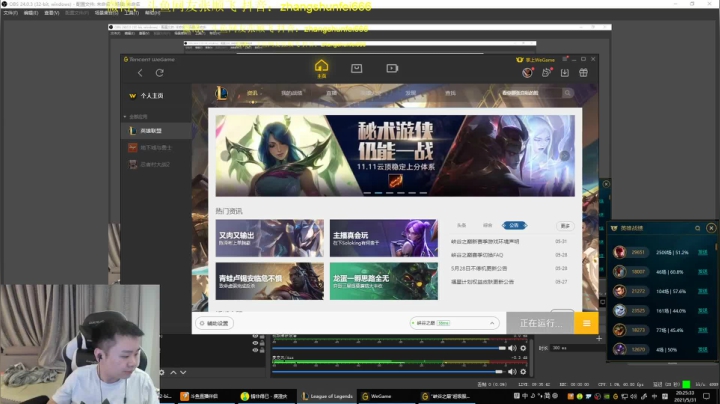
Task: Close the hero stats (英雄战绩) panel
Action: point(711,228)
